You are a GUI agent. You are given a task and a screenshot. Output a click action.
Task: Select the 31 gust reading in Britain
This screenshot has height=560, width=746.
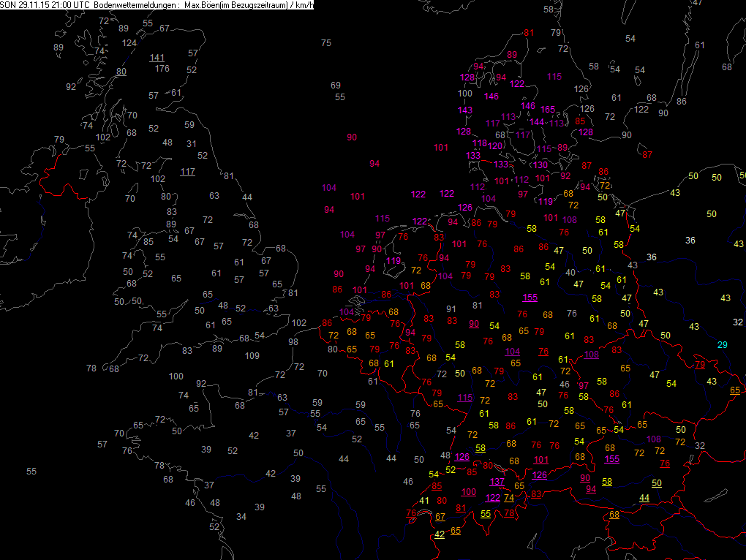tap(192, 144)
